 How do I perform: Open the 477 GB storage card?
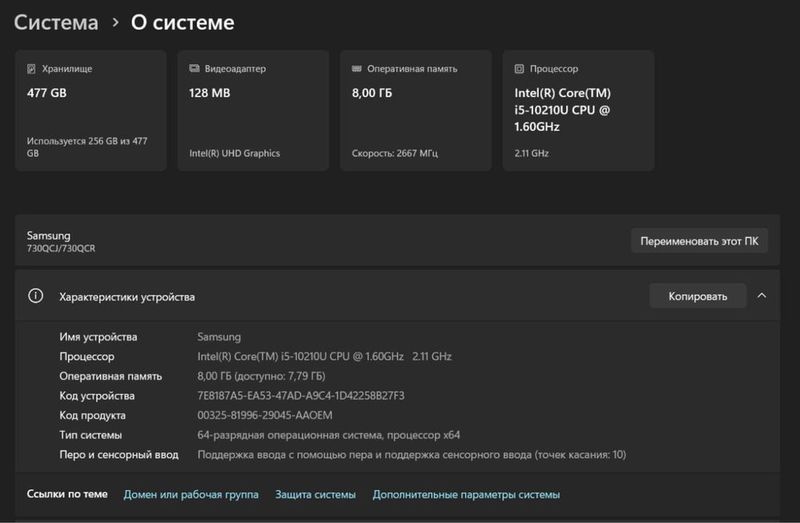(91, 110)
